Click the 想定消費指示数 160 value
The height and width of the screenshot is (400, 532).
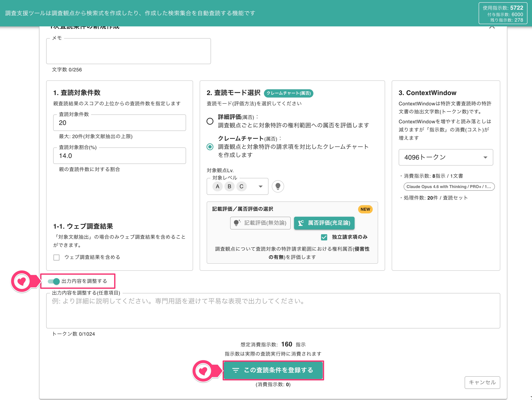pos(286,344)
